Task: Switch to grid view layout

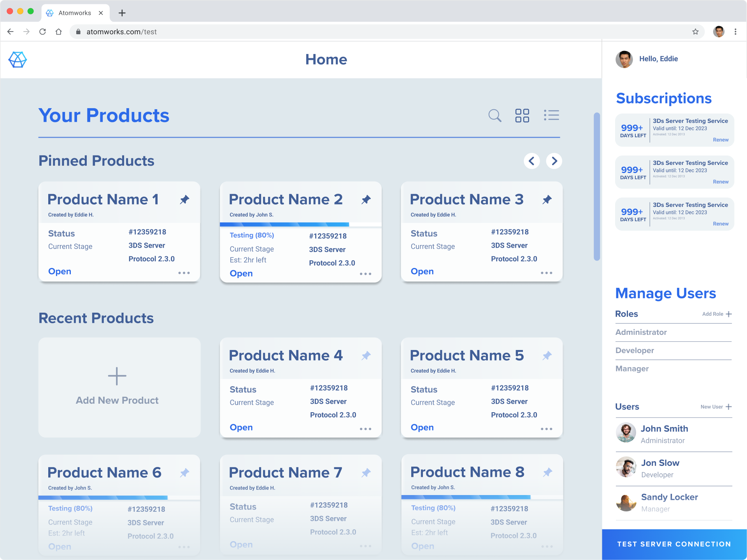Action: [522, 115]
